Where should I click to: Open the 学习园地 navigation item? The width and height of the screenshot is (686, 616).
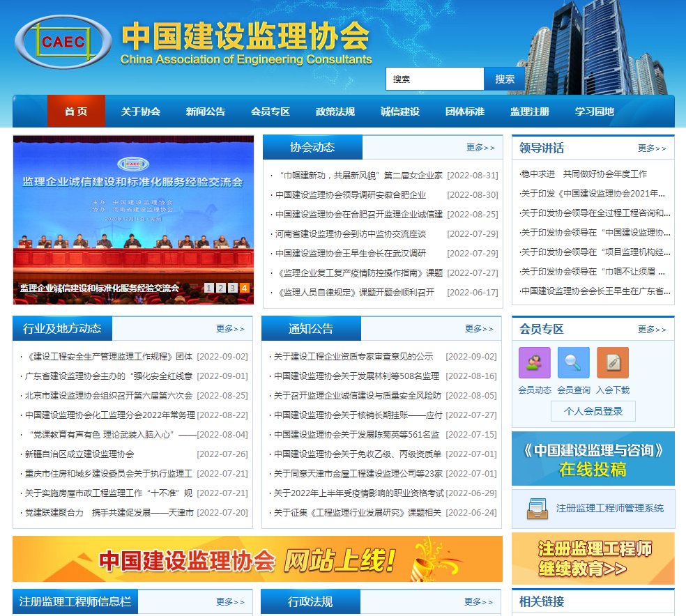pos(595,111)
